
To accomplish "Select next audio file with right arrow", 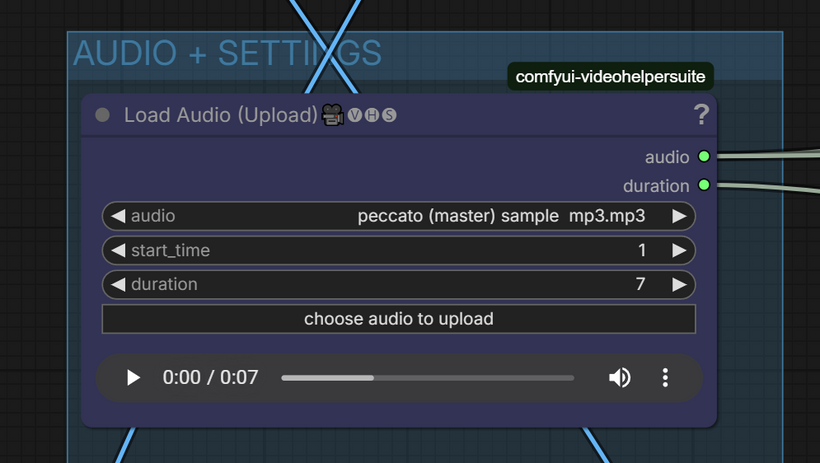I will (679, 216).
